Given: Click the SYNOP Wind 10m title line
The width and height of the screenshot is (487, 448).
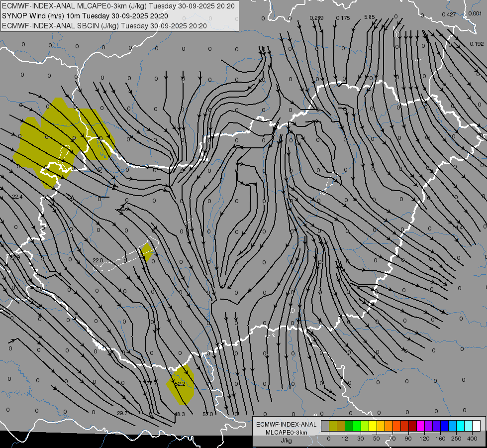Looking at the screenshot, I should [x=85, y=16].
